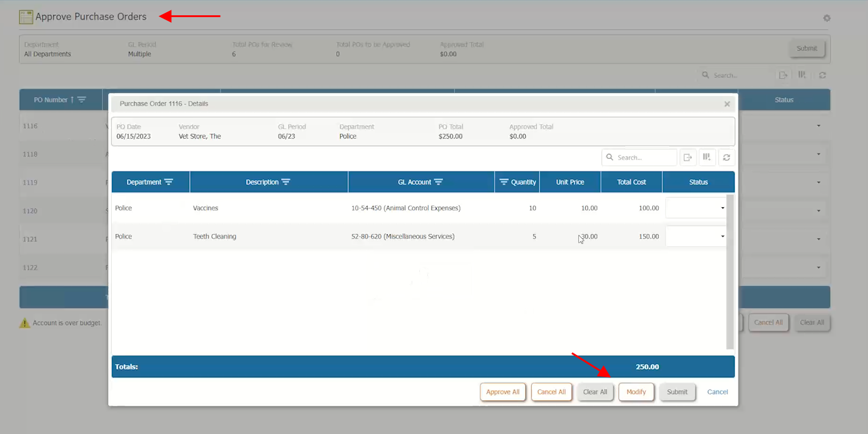Expand status dropdown for PO 1121 in background
This screenshot has height=434, width=868.
818,239
